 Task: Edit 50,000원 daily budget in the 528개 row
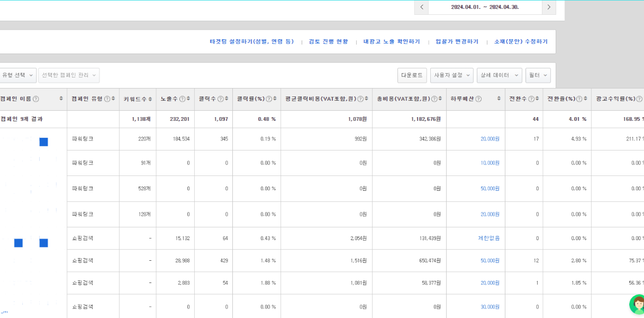click(490, 188)
